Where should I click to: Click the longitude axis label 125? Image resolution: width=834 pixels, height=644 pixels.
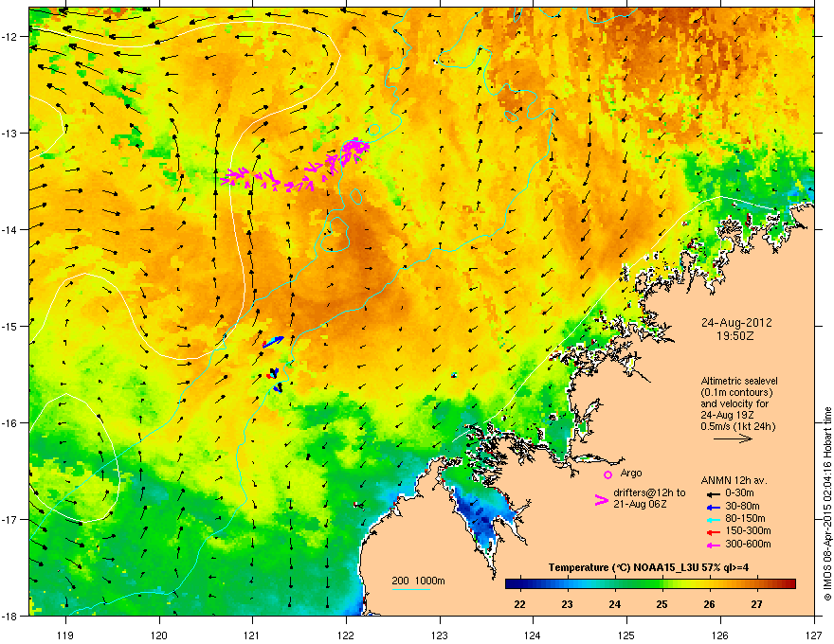point(626,635)
